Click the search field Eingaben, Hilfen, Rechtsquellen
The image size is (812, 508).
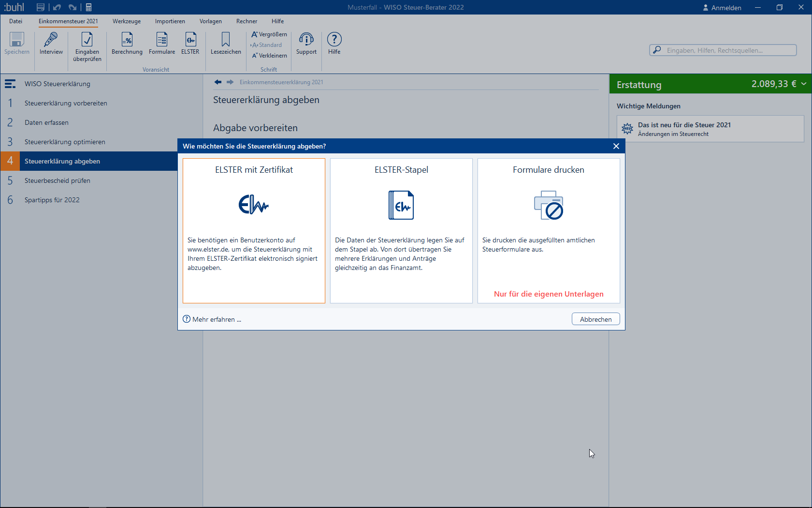click(x=723, y=50)
